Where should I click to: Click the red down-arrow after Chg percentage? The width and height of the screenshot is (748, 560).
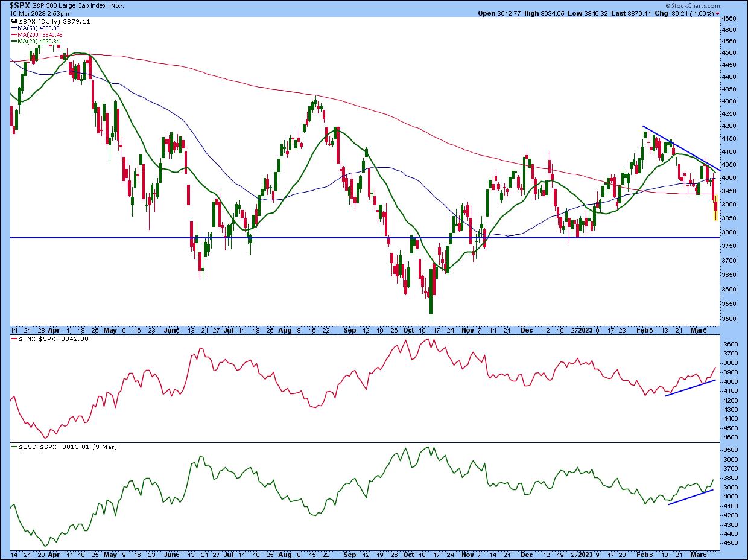[x=717, y=13]
